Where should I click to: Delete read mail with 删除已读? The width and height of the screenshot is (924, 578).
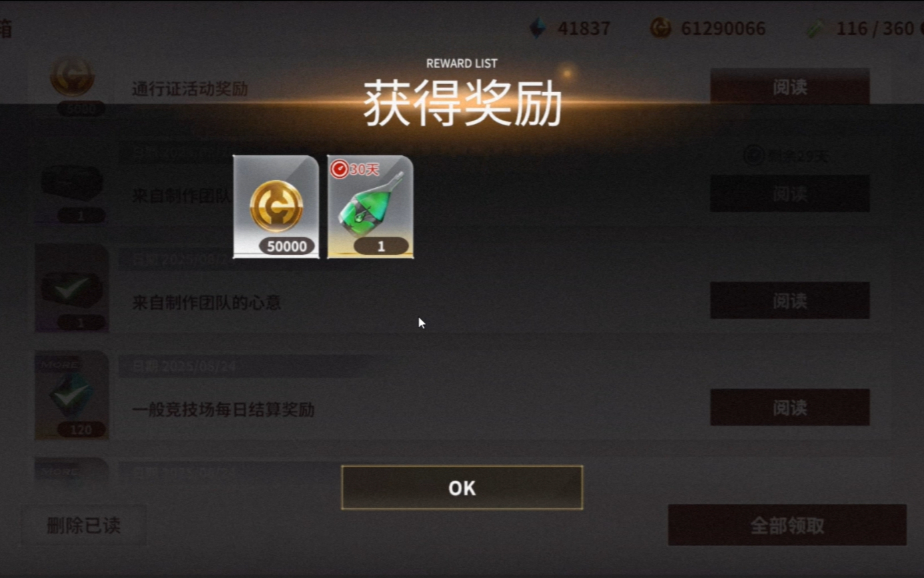[x=83, y=525]
